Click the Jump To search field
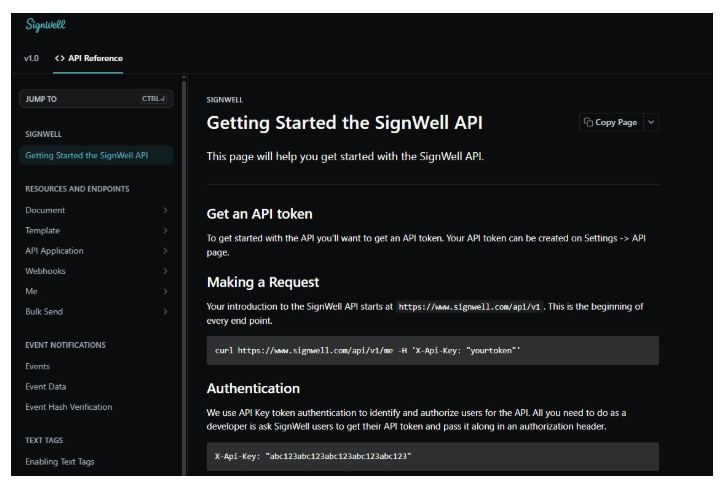This screenshot has width=727, height=490. click(96, 99)
